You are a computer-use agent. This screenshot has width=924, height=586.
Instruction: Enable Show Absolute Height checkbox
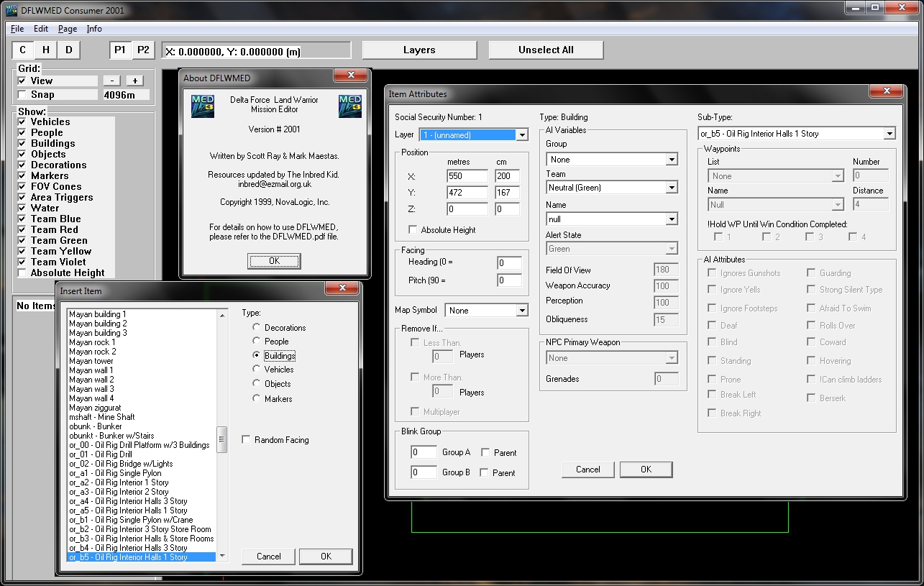point(22,273)
